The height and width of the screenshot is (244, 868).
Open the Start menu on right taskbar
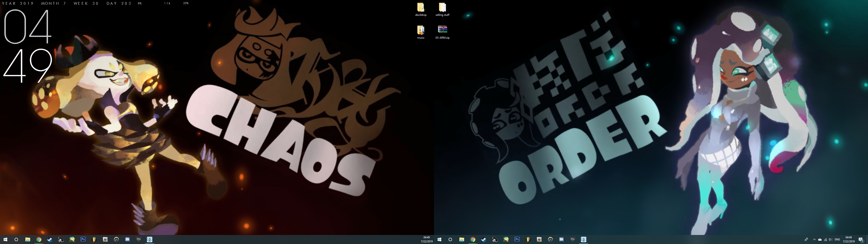(439, 240)
